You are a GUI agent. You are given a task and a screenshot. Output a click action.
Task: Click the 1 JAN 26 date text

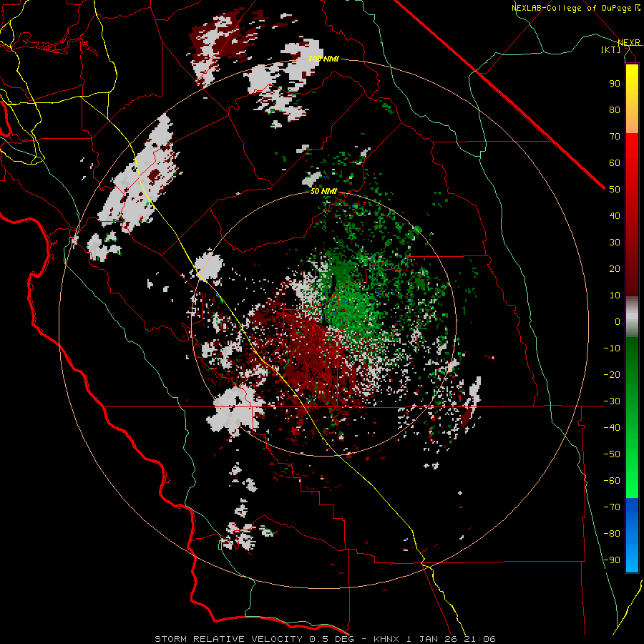tap(431, 639)
